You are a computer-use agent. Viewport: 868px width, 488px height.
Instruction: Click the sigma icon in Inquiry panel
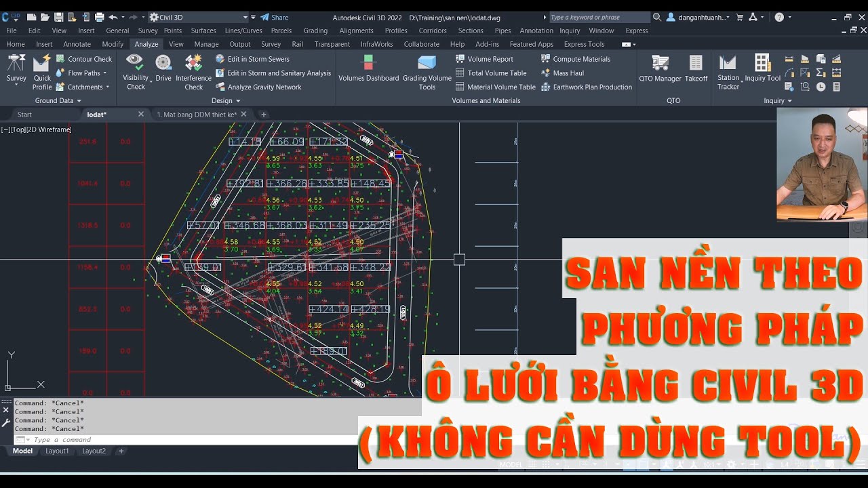[x=821, y=73]
